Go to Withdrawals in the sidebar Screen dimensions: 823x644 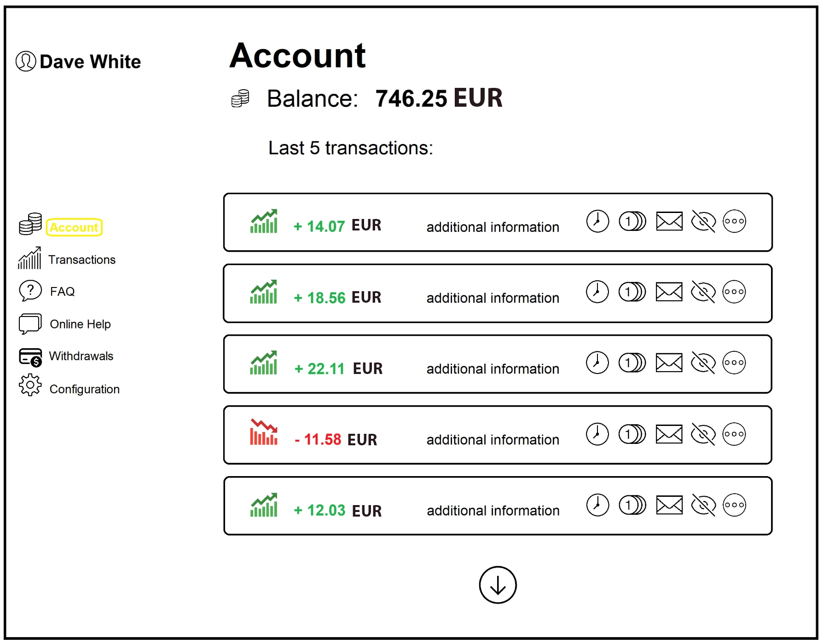[81, 356]
